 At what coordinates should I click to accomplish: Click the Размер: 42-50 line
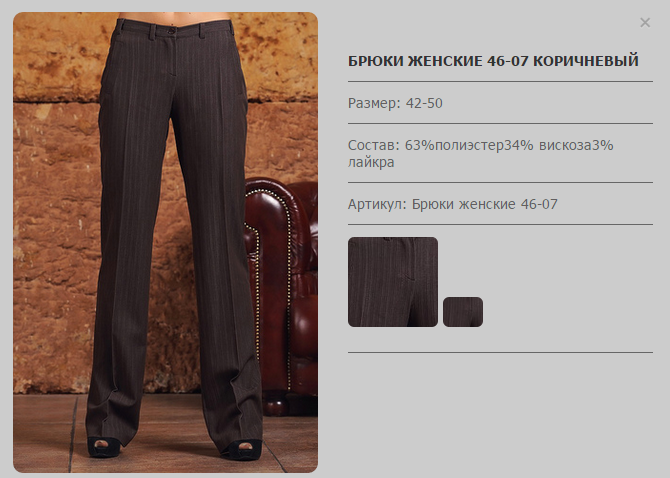click(395, 103)
